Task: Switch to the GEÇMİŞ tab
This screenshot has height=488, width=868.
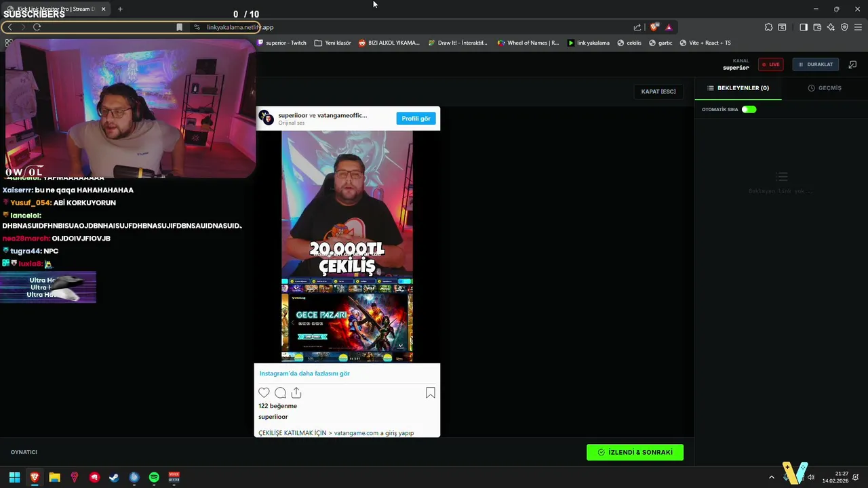Action: coord(825,88)
